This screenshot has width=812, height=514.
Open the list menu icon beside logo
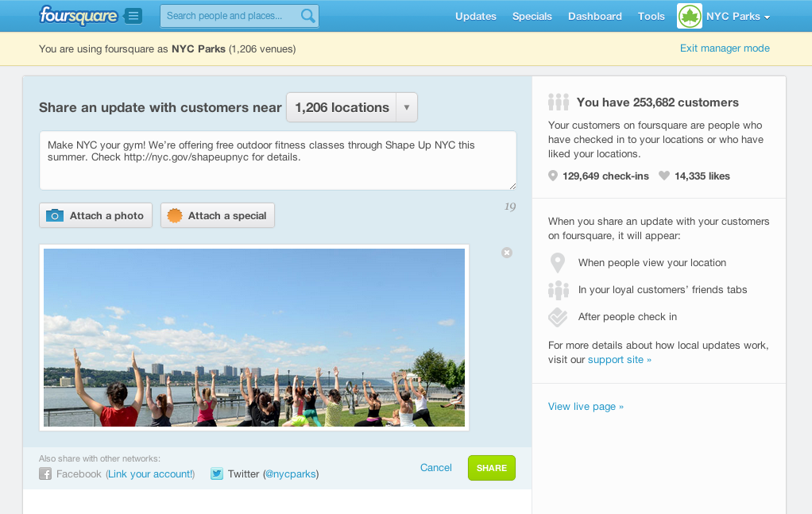[x=133, y=16]
